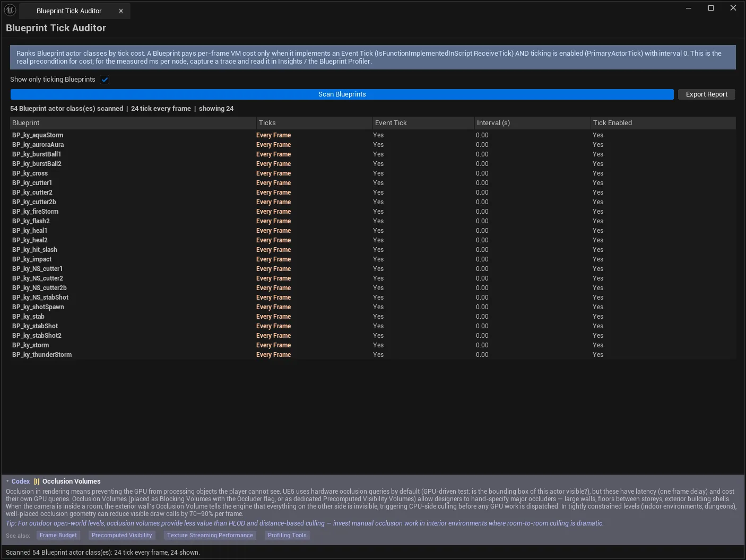This screenshot has height=560, width=746.
Task: Close the Blueprint Tick Auditor tab
Action: point(121,11)
